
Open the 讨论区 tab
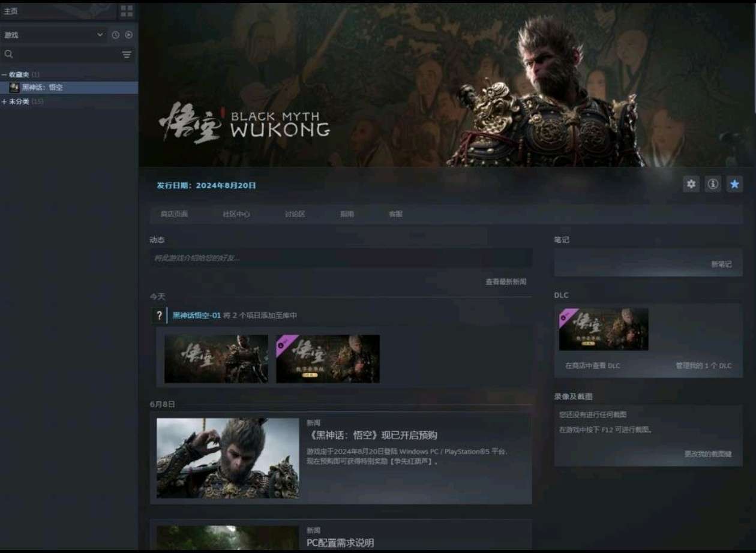coord(295,214)
